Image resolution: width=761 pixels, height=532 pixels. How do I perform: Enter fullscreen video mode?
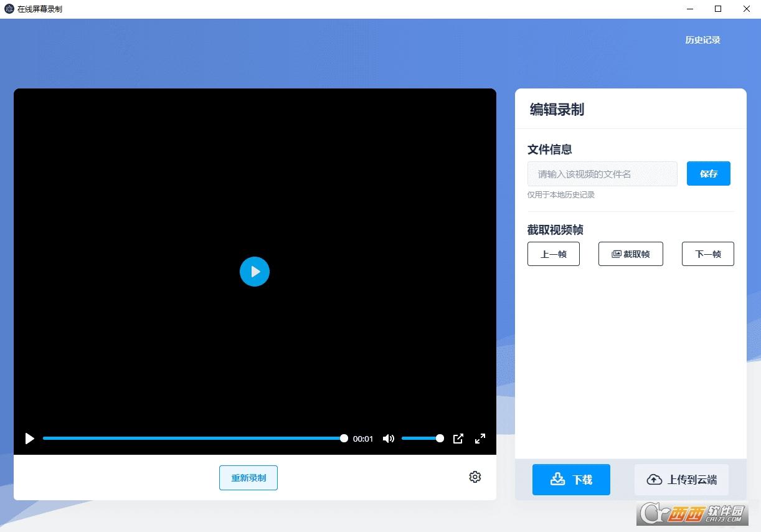pyautogui.click(x=480, y=439)
